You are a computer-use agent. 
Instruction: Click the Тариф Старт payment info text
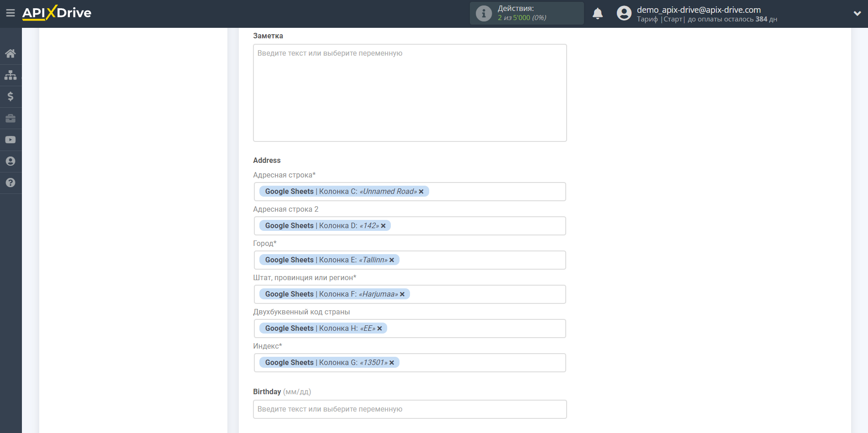click(707, 19)
